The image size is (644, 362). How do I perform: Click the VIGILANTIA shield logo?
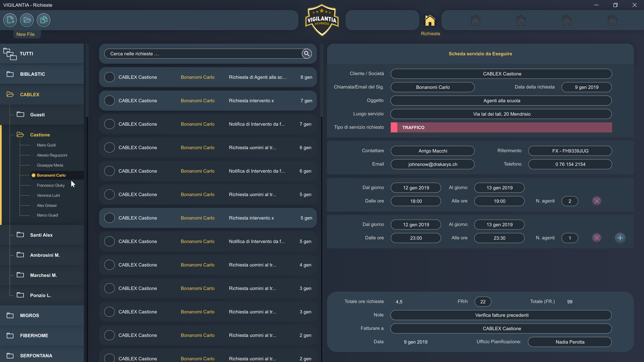click(x=322, y=20)
